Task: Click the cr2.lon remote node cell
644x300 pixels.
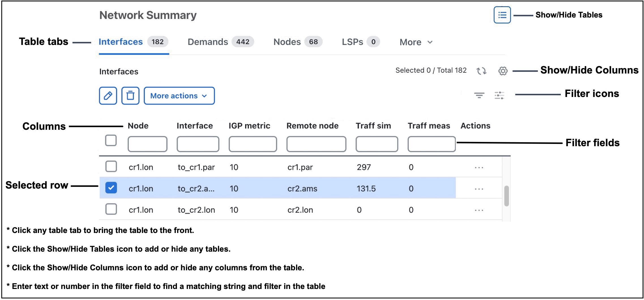Action: pos(300,210)
